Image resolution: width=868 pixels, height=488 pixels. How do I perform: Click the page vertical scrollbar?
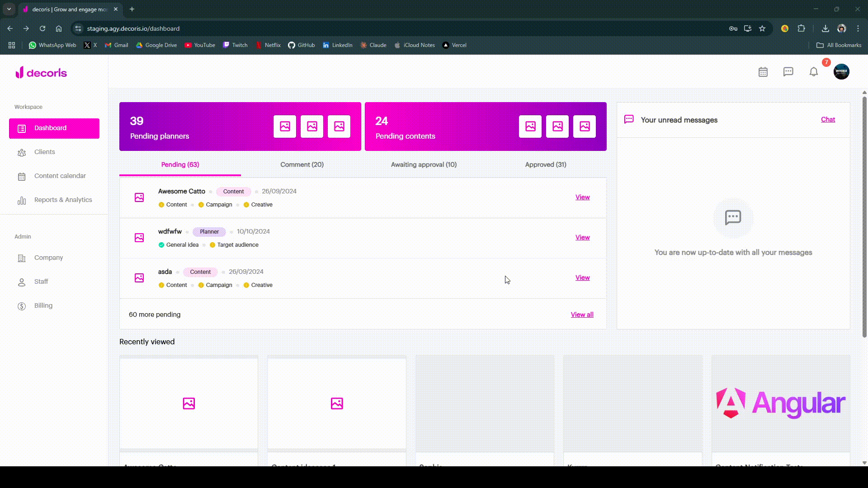pyautogui.click(x=864, y=217)
